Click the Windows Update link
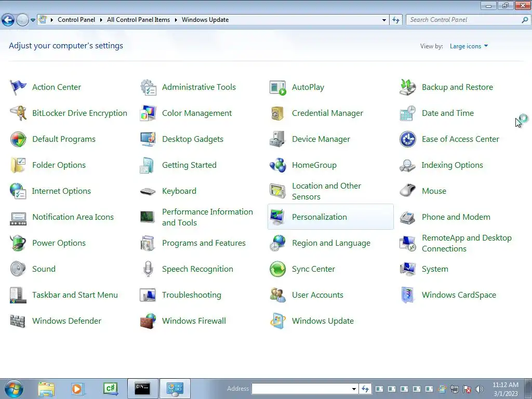The image size is (532, 399). 323,321
